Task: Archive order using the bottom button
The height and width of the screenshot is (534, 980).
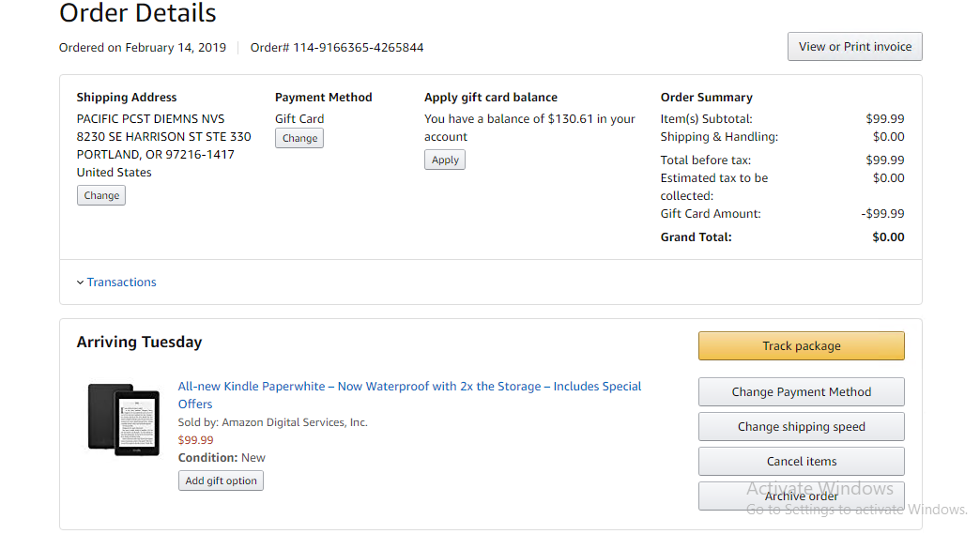Action: (801, 496)
